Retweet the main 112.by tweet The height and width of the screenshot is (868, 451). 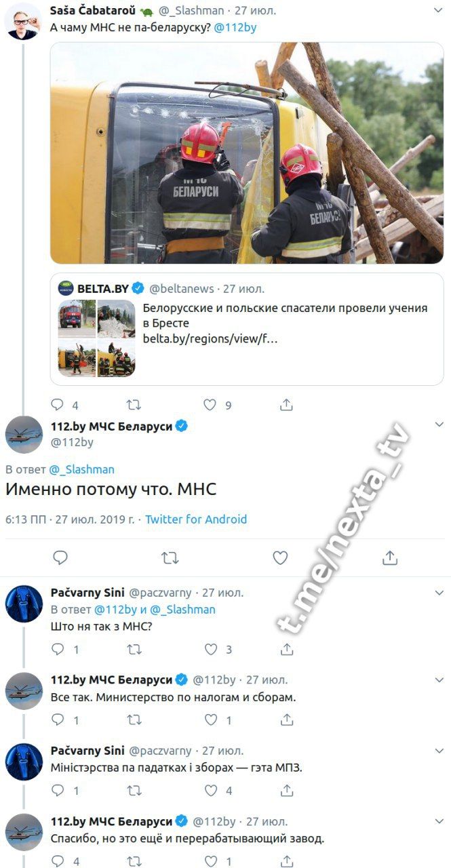point(170,557)
